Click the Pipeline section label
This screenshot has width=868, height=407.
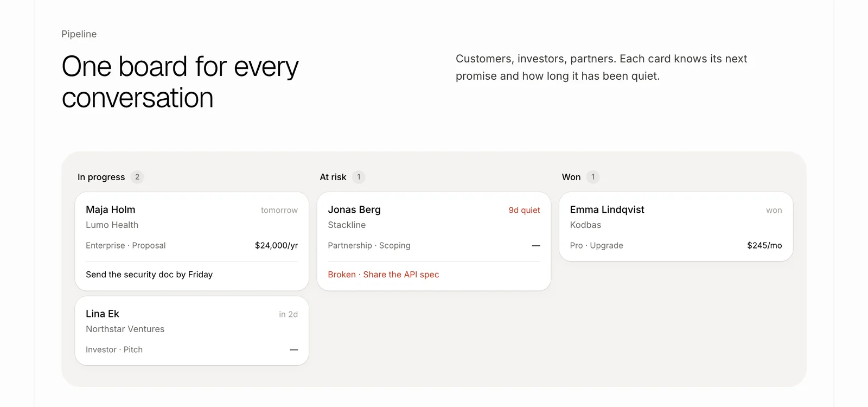[x=79, y=34]
